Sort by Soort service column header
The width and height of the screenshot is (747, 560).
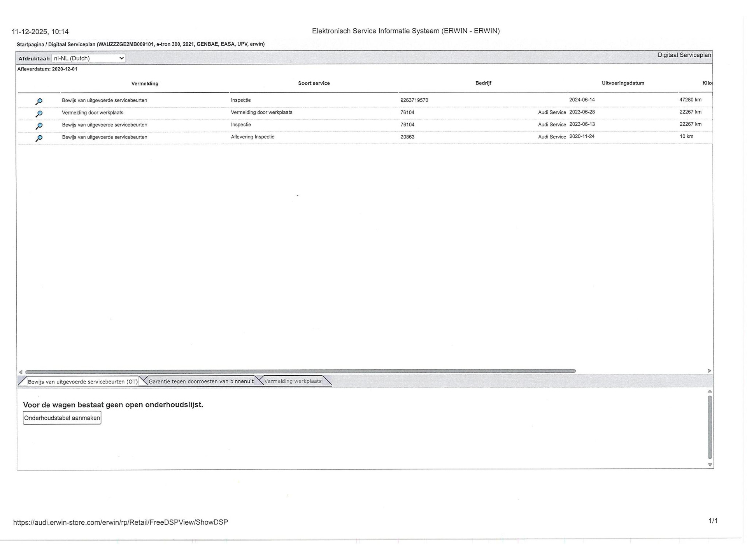tap(314, 83)
